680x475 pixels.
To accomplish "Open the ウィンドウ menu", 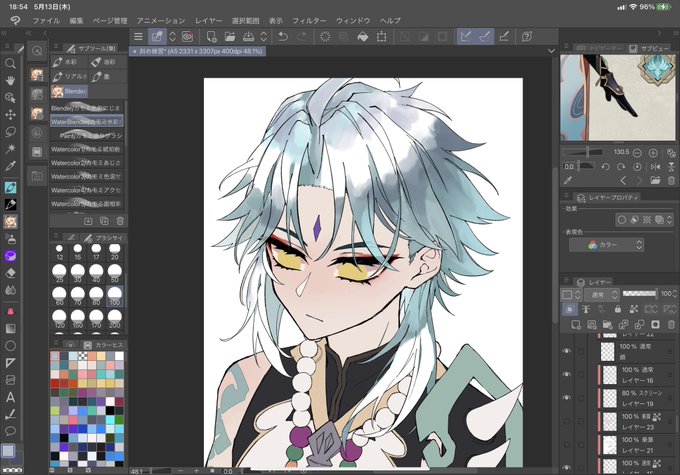I will point(353,20).
